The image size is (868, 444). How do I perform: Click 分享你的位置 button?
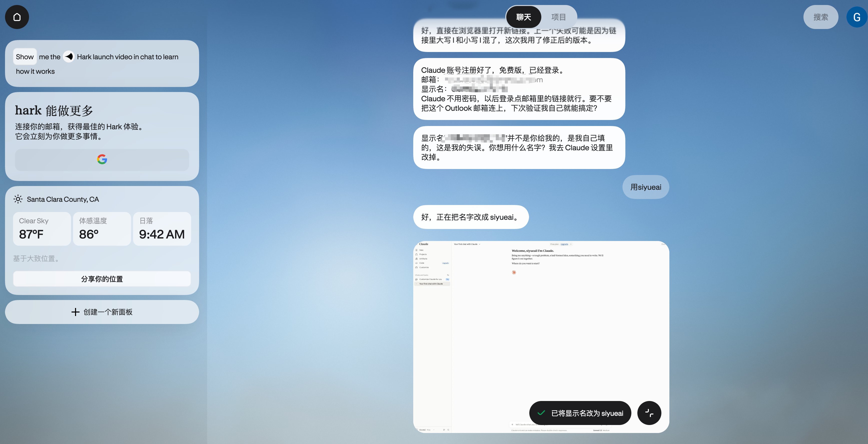tap(102, 278)
